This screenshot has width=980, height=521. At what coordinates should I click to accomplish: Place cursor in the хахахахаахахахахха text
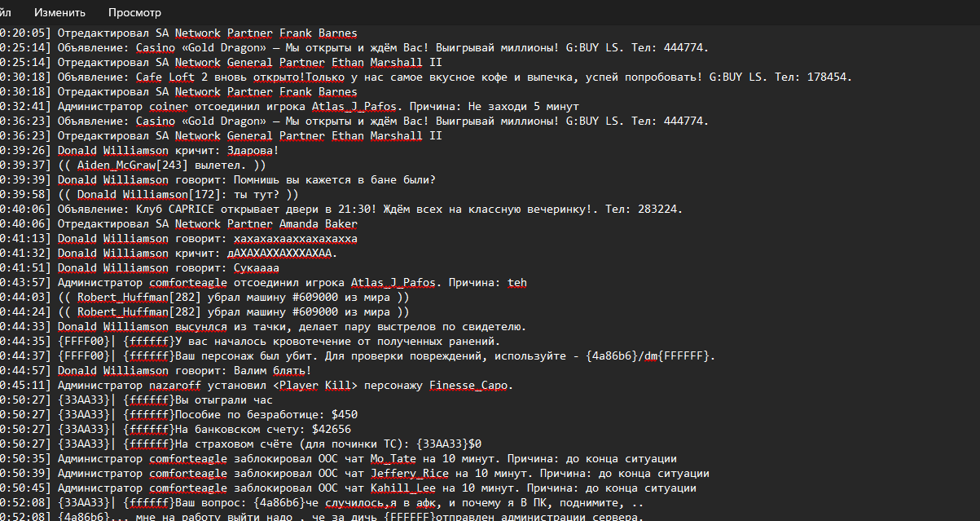[296, 239]
